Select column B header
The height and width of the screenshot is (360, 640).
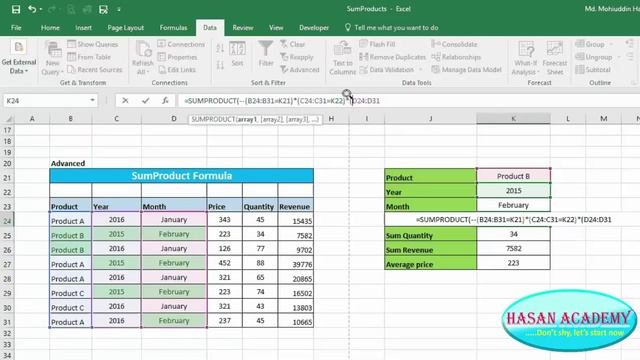click(71, 119)
